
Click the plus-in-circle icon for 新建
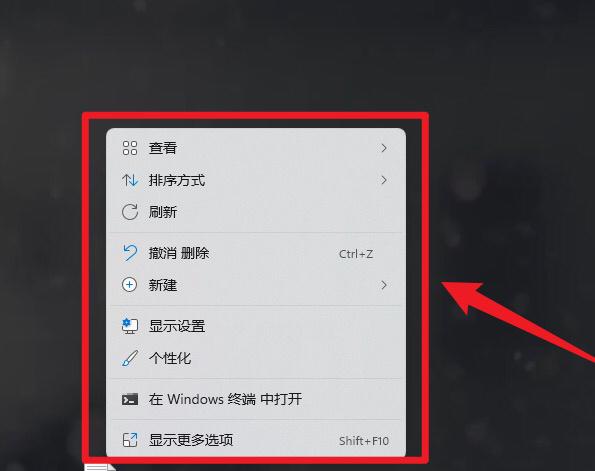[129, 285]
